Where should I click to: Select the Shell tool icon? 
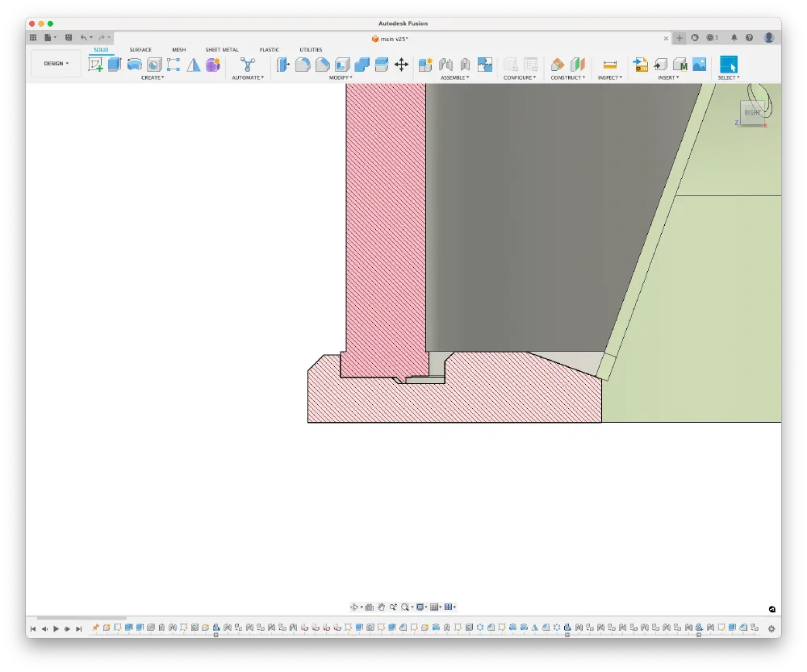[x=342, y=65]
